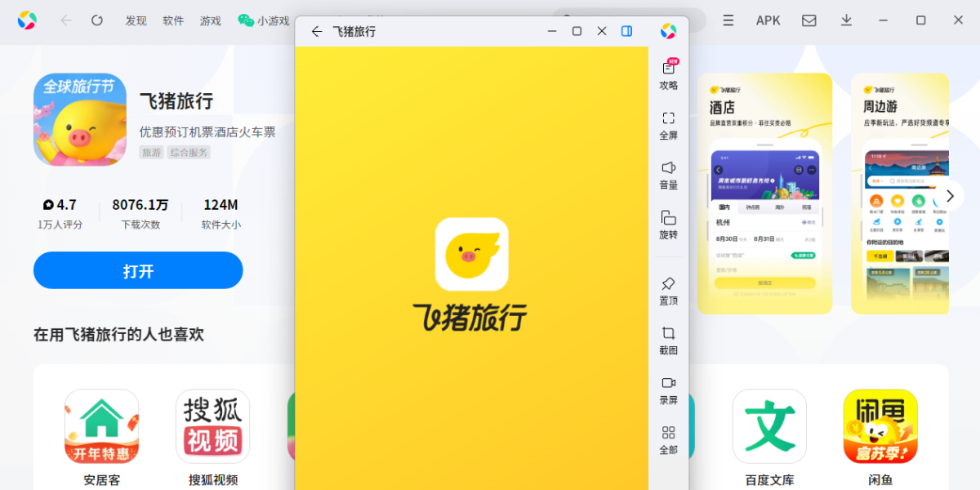This screenshot has height=490, width=980.
Task: Start screen recording with 录屏
Action: [668, 384]
